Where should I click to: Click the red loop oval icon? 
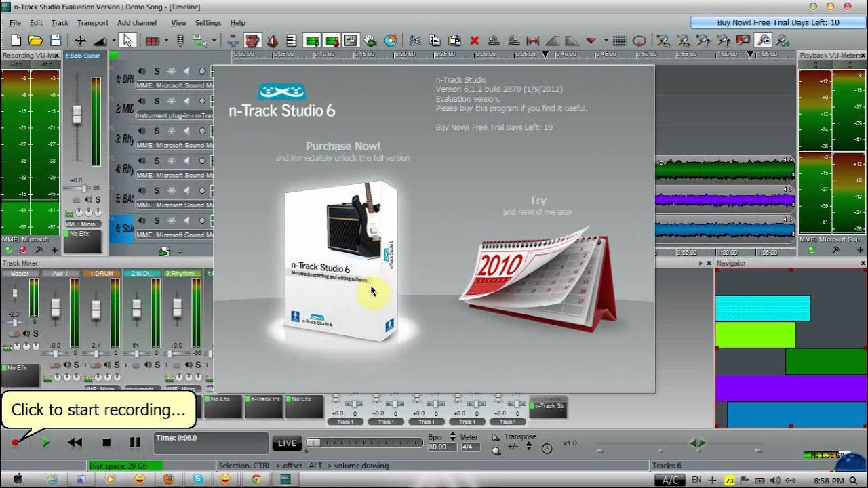point(639,41)
